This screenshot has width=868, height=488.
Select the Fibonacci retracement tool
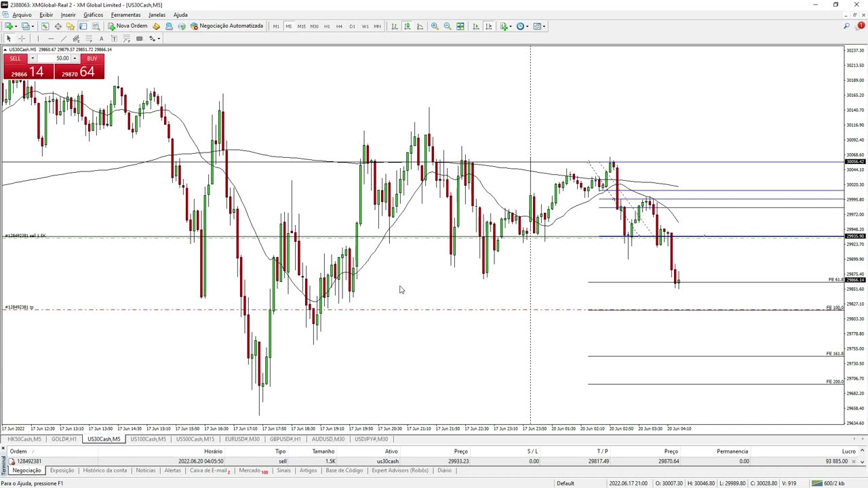pos(89,39)
